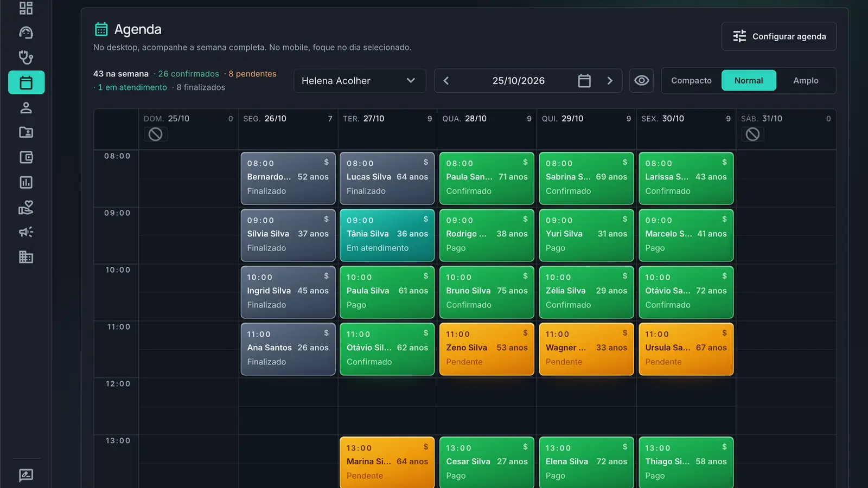
Task: Open the bar chart reports icon in sidebar
Action: 26,182
